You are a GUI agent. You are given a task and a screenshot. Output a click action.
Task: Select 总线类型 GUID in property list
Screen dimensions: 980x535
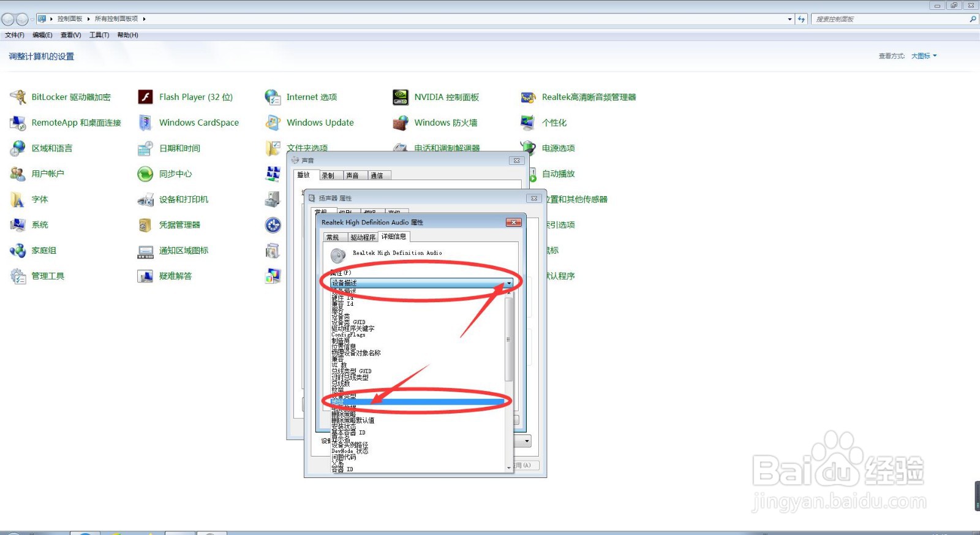tap(352, 371)
